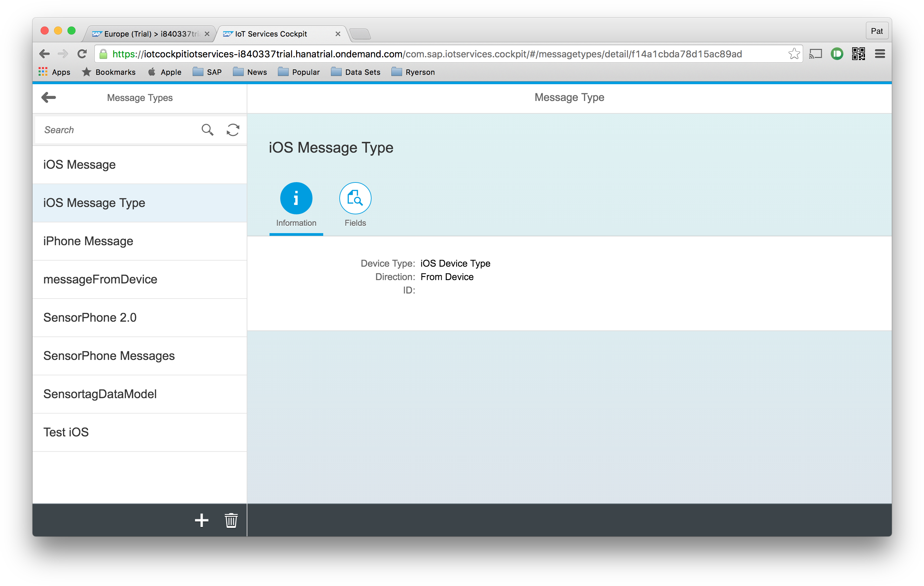
Task: Close the IoT Services Cockpit tab
Action: (x=338, y=34)
